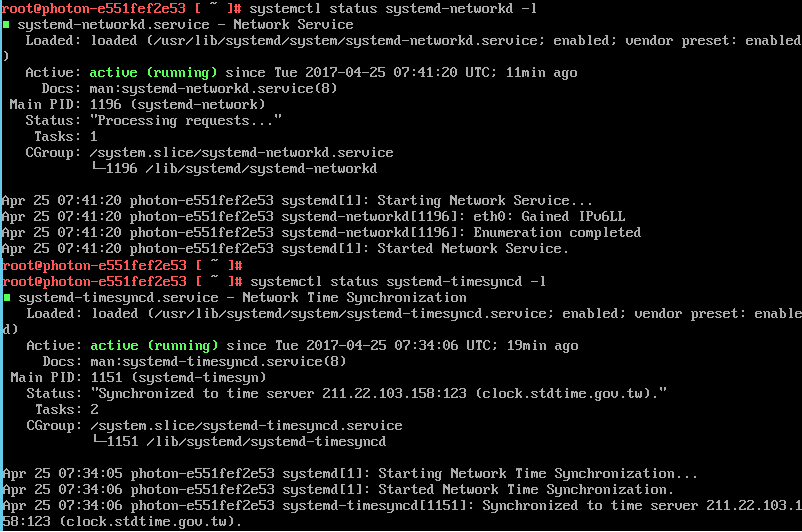The image size is (802, 532).
Task: Click the green 'active (running)' text for networkd
Action: (153, 73)
